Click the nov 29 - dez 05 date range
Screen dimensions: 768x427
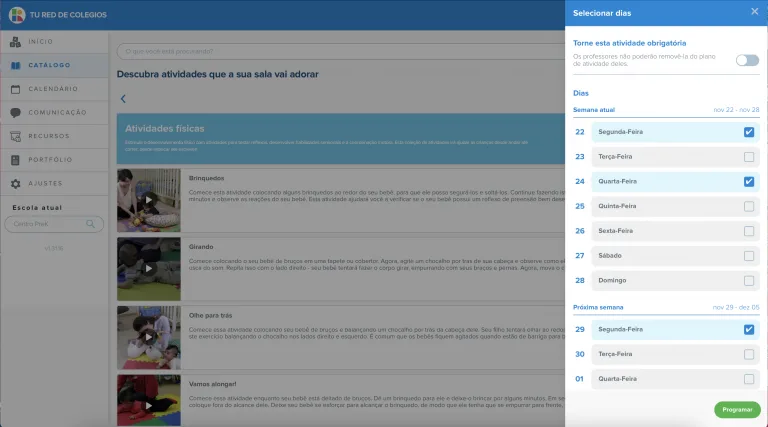pyautogui.click(x=736, y=308)
